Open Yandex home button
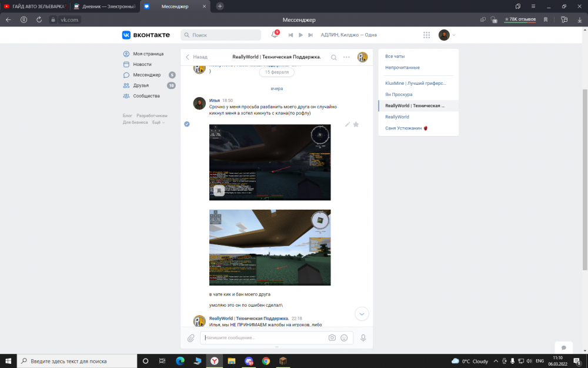The height and width of the screenshot is (368, 588). click(24, 19)
